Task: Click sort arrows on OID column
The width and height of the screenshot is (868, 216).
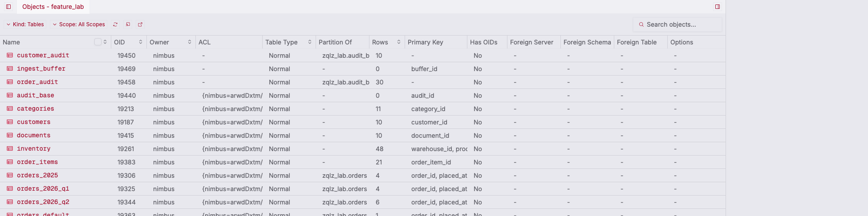Action: 141,42
